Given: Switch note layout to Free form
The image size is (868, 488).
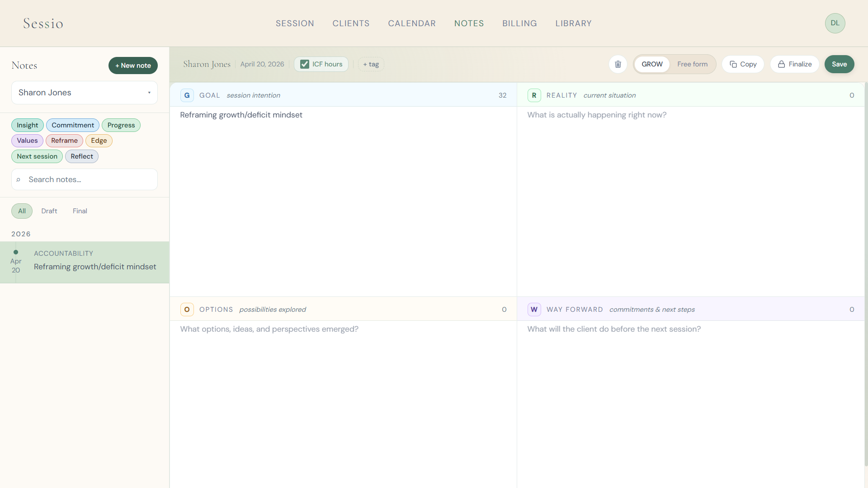Looking at the screenshot, I should click(x=692, y=64).
